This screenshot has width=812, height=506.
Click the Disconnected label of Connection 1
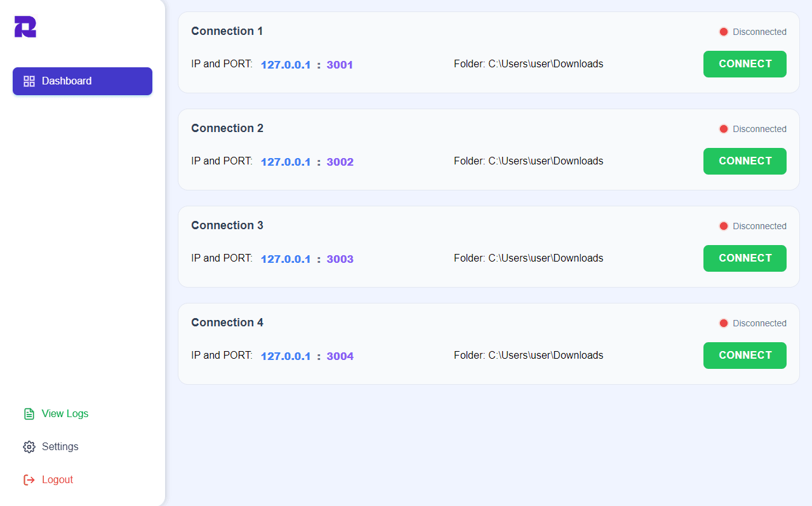[759, 32]
